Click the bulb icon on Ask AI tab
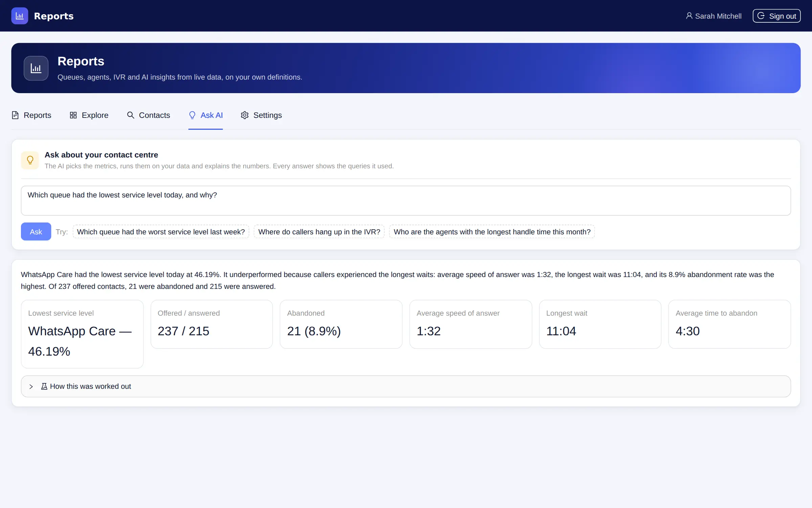812x508 pixels. coord(192,115)
